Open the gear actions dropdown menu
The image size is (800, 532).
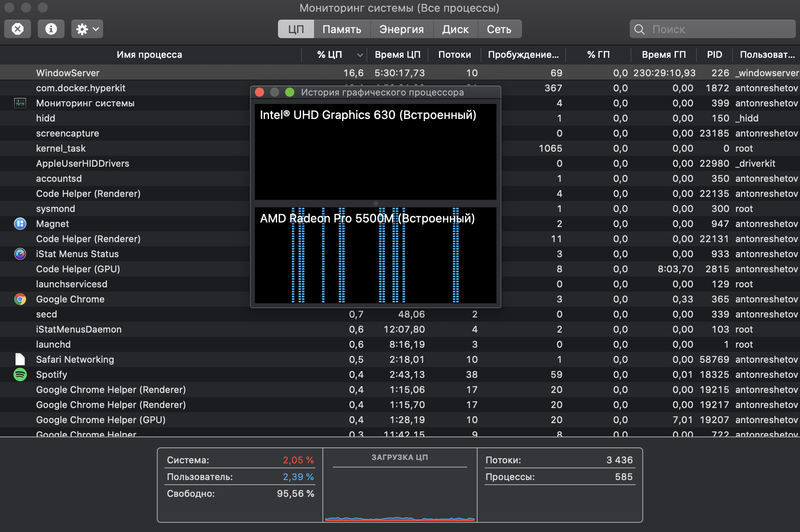pyautogui.click(x=87, y=29)
